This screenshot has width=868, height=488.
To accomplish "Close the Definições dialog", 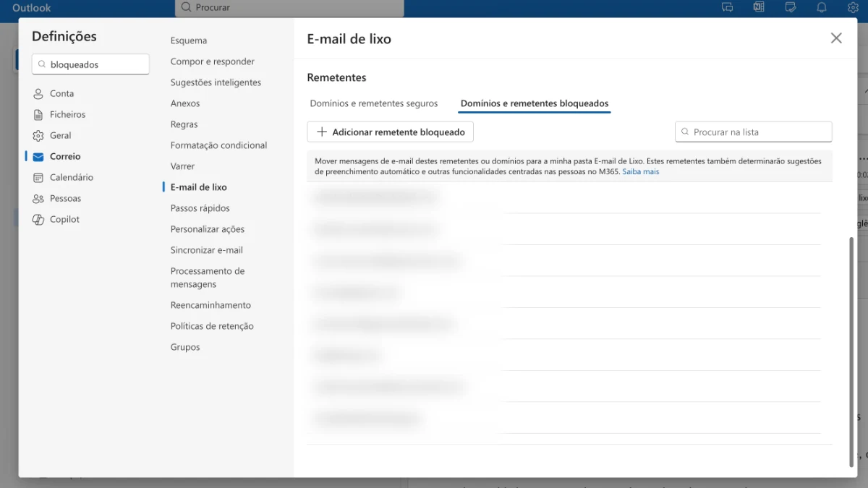I will point(836,38).
